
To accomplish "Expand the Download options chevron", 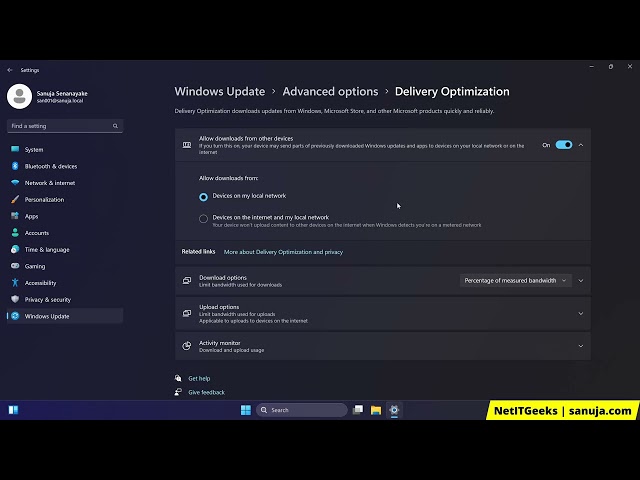I will point(581,281).
